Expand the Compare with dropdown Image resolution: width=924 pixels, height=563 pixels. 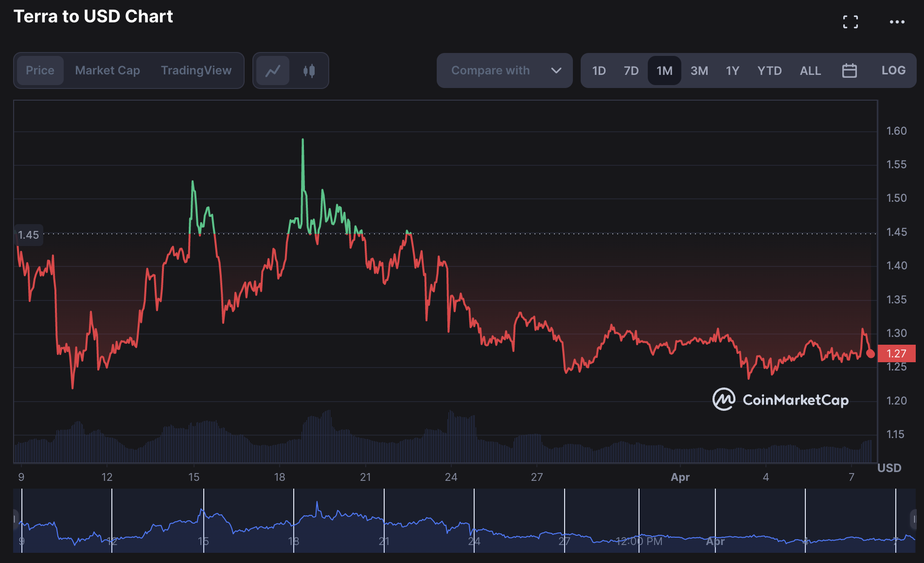pyautogui.click(x=504, y=71)
